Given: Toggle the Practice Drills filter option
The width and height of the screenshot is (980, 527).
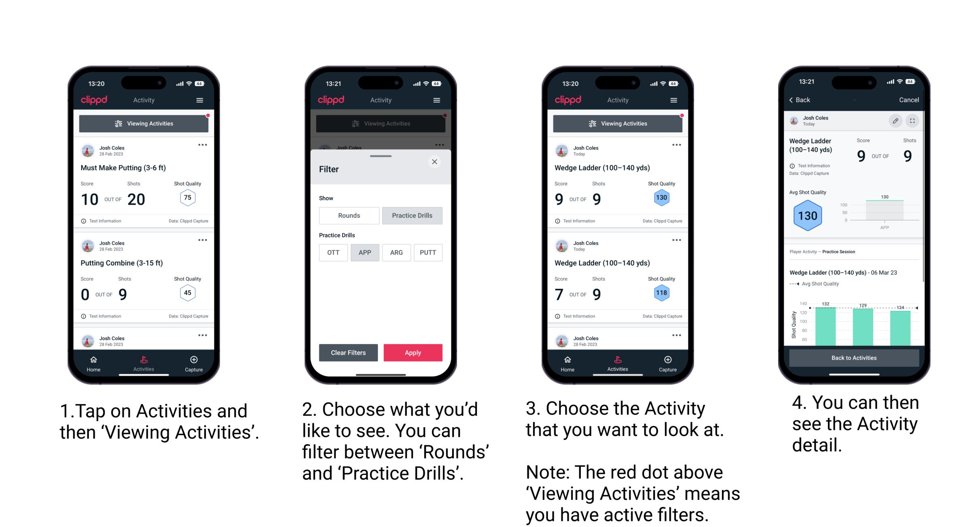Looking at the screenshot, I should pos(412,216).
